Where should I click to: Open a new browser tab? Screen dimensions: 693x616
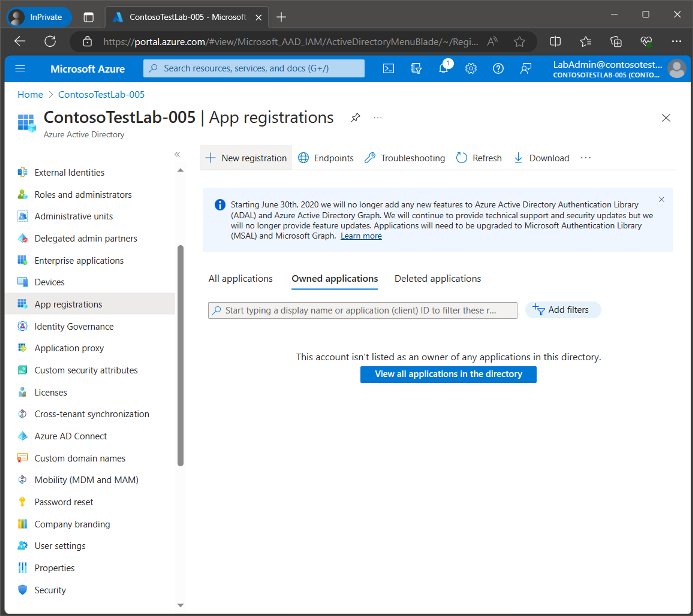click(x=281, y=17)
